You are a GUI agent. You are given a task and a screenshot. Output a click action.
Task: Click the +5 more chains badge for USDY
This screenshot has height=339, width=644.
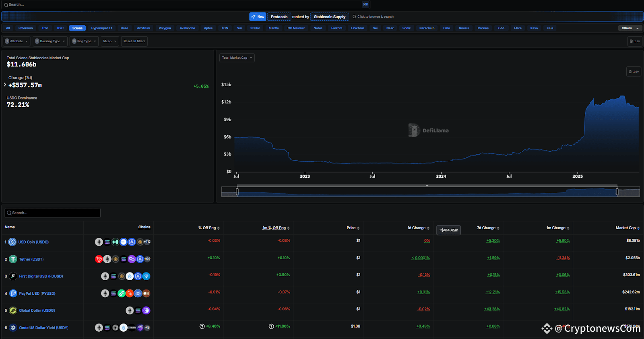(147, 328)
